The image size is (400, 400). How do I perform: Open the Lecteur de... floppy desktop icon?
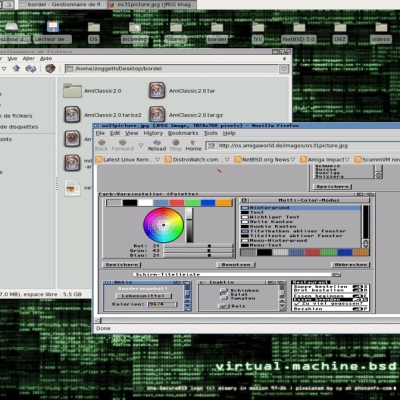pyautogui.click(x=53, y=27)
